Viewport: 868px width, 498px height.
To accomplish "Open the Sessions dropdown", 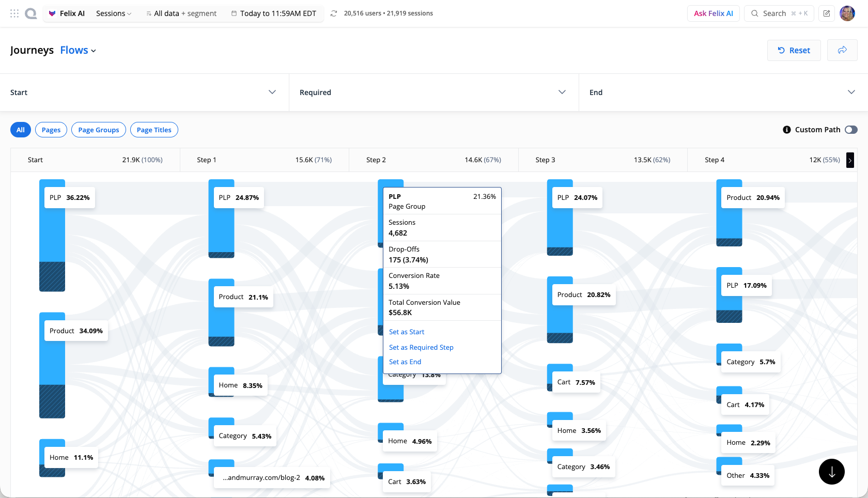I will (x=114, y=13).
